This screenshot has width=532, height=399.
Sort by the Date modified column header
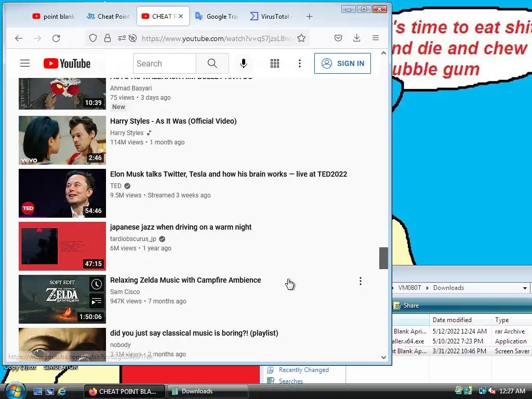click(460, 320)
